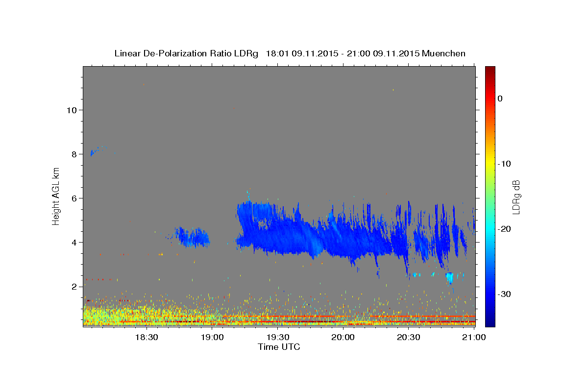
Task: Click the 19:30 time tick label
Action: (277, 337)
